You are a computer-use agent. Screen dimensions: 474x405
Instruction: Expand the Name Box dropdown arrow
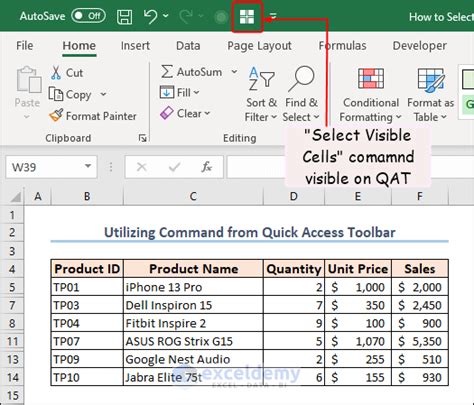tap(88, 166)
